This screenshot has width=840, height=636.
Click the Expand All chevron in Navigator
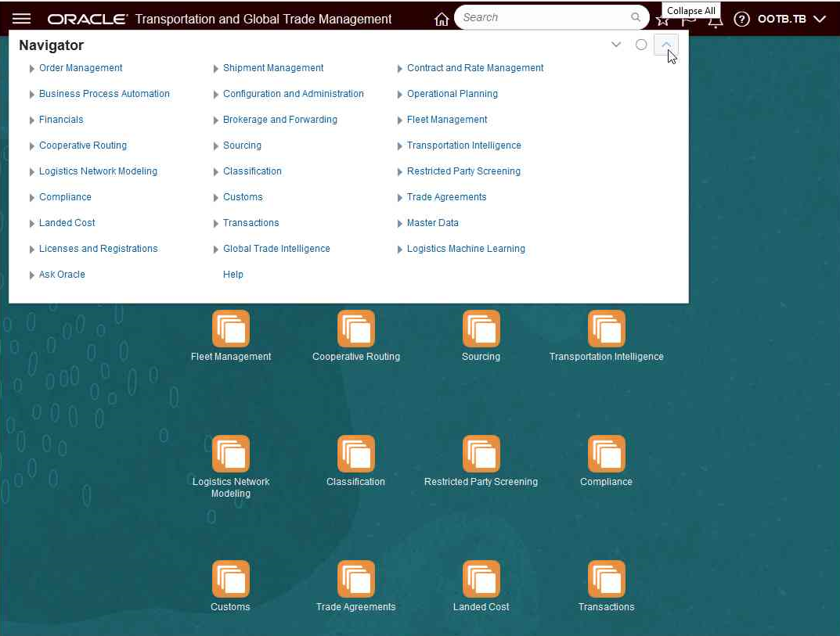pyautogui.click(x=616, y=45)
